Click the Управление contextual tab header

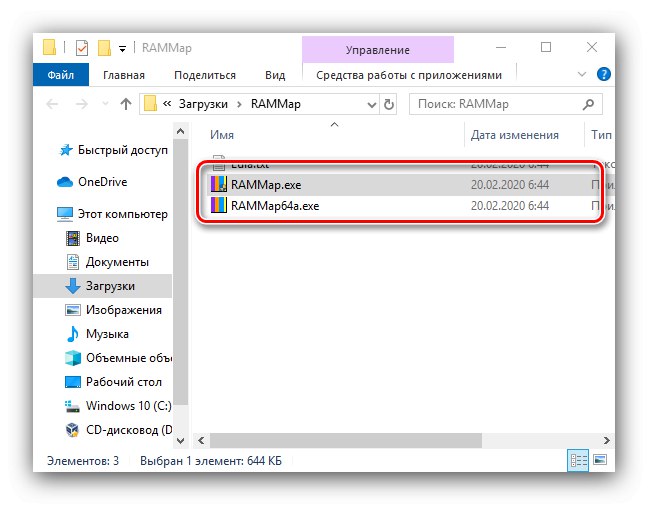coord(378,50)
